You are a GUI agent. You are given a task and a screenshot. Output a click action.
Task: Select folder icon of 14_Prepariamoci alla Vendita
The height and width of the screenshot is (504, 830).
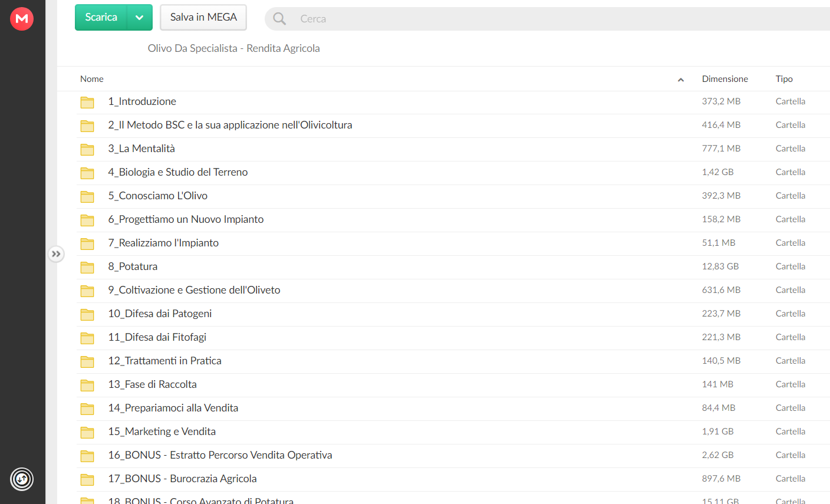pos(87,409)
